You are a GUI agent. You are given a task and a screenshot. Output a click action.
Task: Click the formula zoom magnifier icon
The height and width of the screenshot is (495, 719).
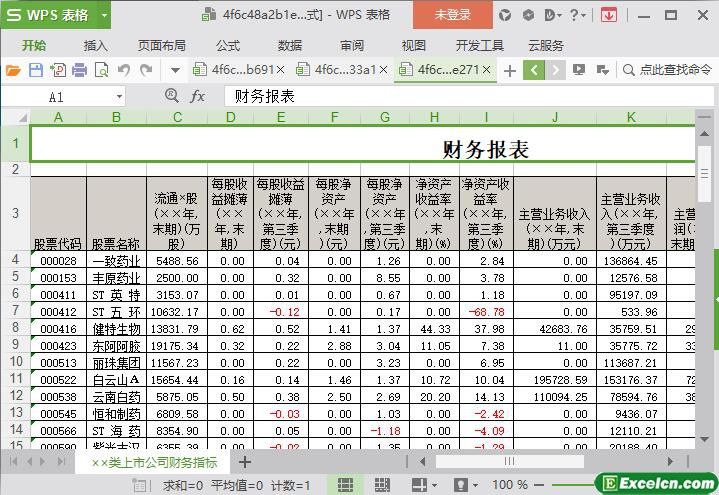[171, 95]
